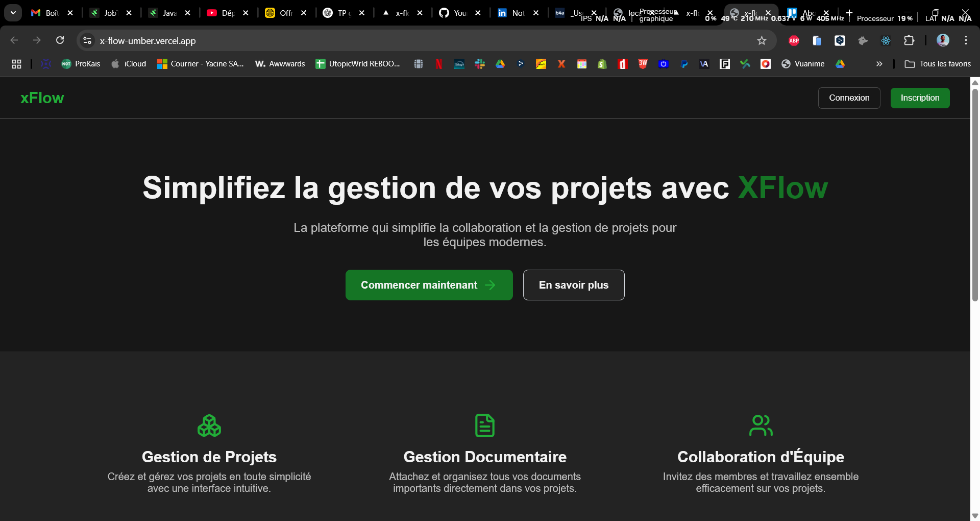Switch to the TP ChatGPT tab
Screen dimensions: 980x521
pyautogui.click(x=337, y=13)
